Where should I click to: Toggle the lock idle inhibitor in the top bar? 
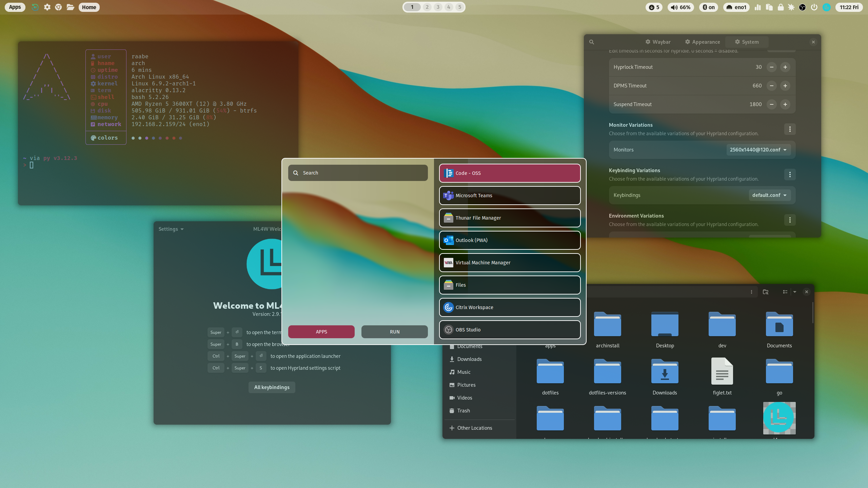pos(781,7)
